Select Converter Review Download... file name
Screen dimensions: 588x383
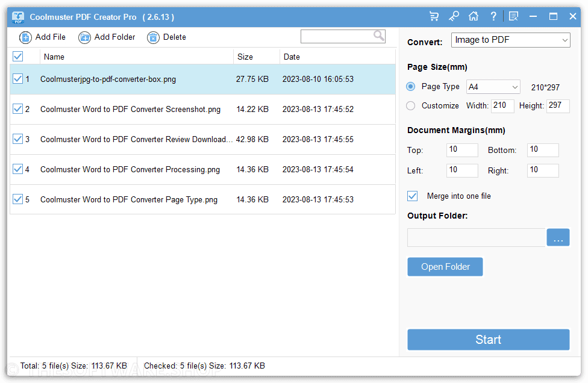(x=137, y=139)
